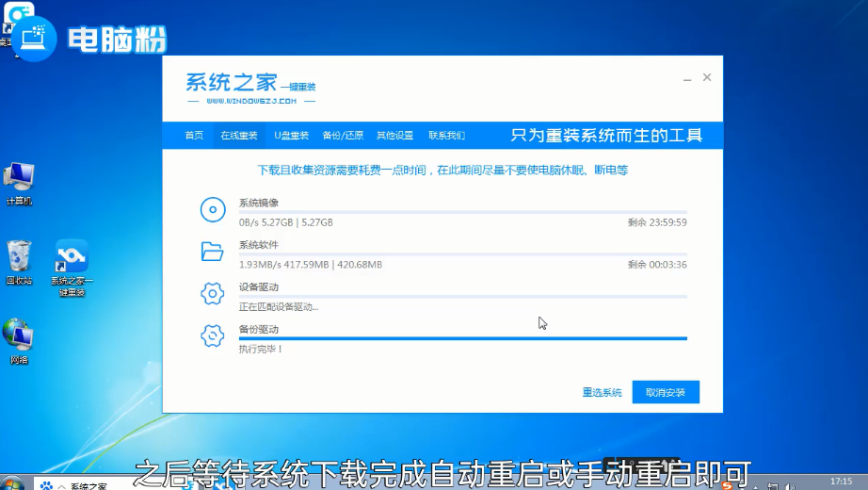Minimize the 系统之家 window
The height and width of the screenshot is (490, 868).
[x=687, y=78]
